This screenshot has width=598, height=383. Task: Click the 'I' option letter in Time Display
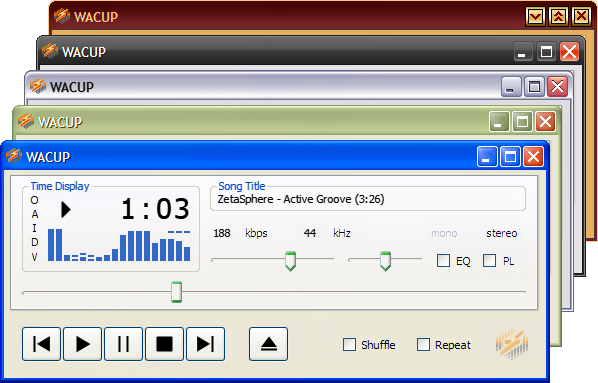click(x=34, y=228)
